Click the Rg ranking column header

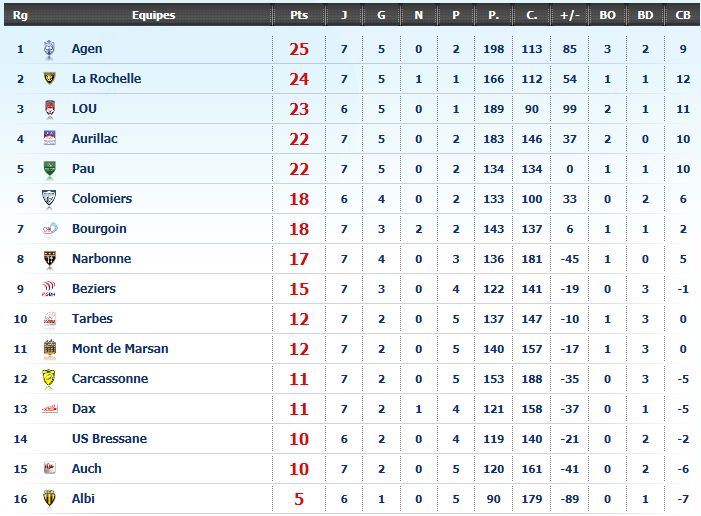tap(20, 15)
